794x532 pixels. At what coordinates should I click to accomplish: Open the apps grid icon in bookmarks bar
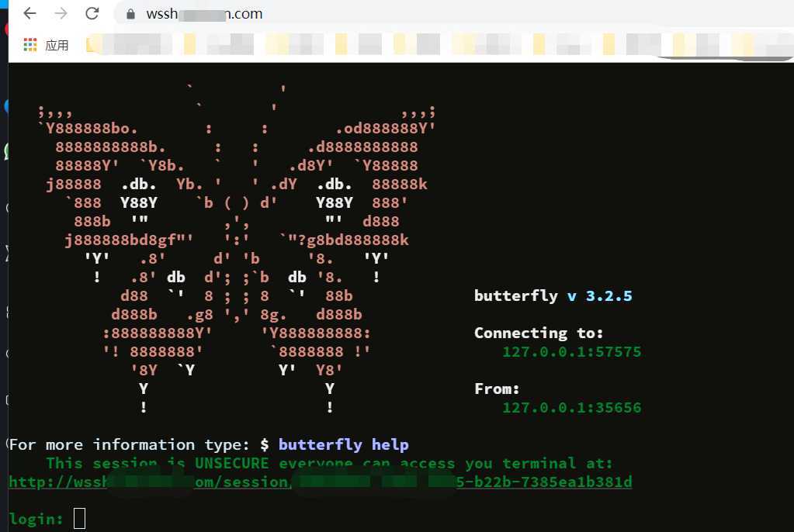point(30,44)
